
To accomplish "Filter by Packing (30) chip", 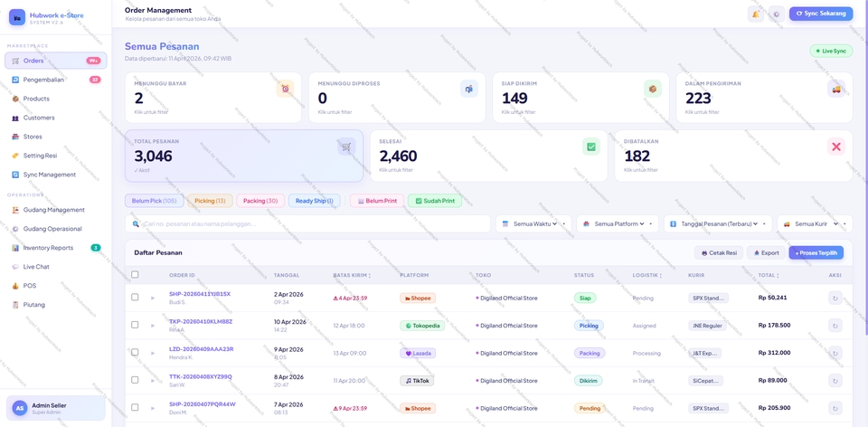I will pos(260,201).
